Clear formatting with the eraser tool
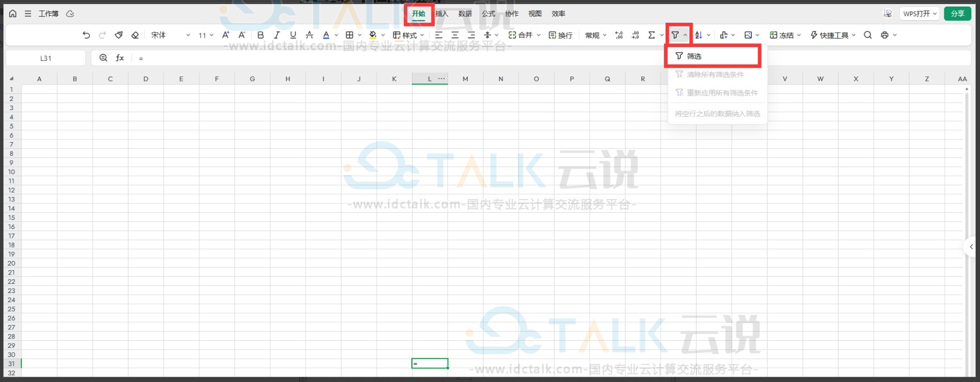The height and width of the screenshot is (382, 980). click(135, 35)
